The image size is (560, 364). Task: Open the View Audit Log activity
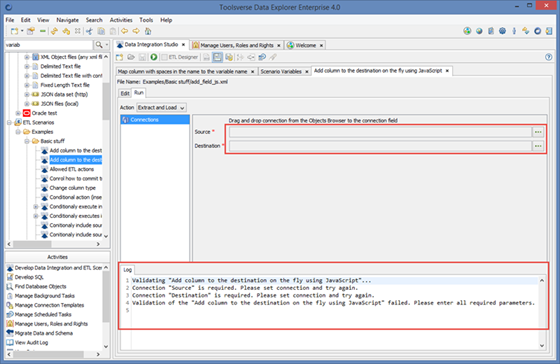[28, 342]
